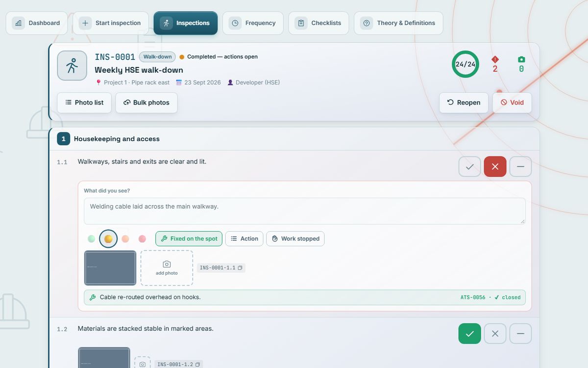Click the small camera icon on item 1.2
The image size is (588, 368).
142,364
